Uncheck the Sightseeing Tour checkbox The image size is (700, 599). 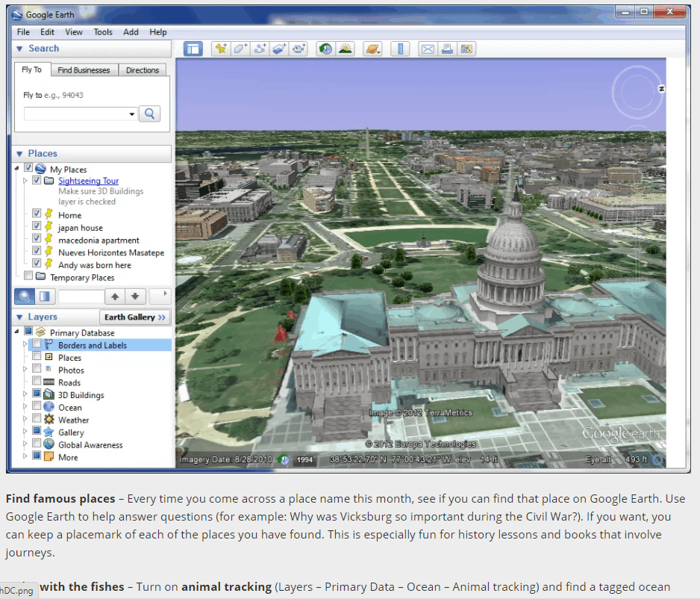coord(37,180)
